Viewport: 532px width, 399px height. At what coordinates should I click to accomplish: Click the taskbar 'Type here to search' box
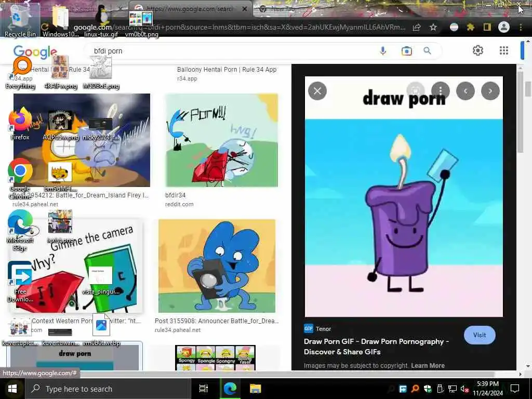coord(108,389)
